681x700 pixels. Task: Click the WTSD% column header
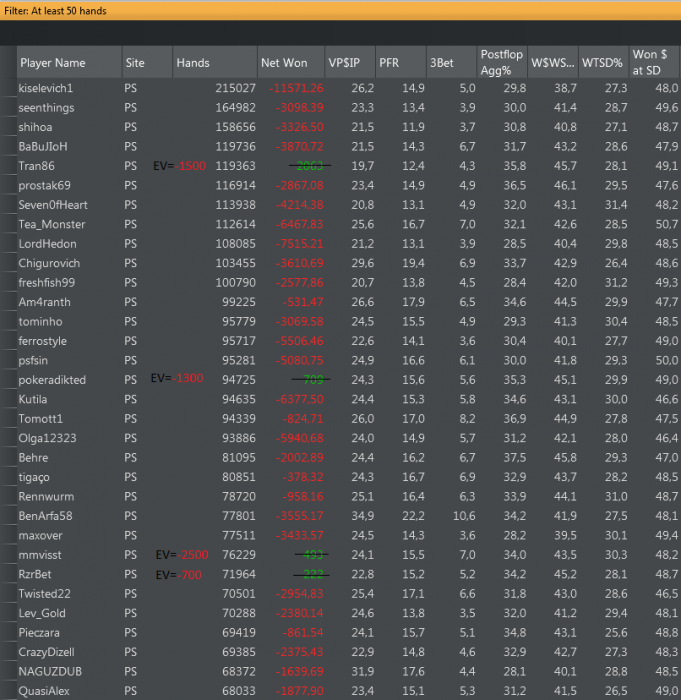[x=603, y=62]
